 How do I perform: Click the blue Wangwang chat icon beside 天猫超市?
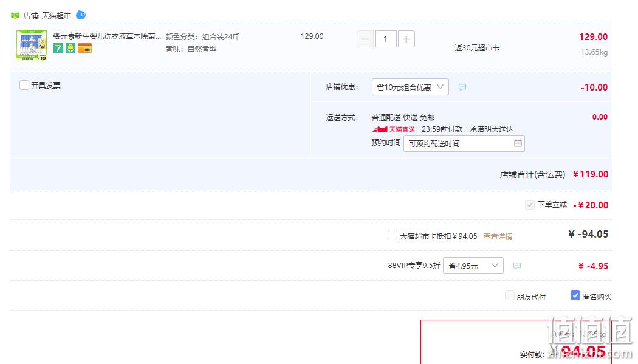(x=81, y=15)
